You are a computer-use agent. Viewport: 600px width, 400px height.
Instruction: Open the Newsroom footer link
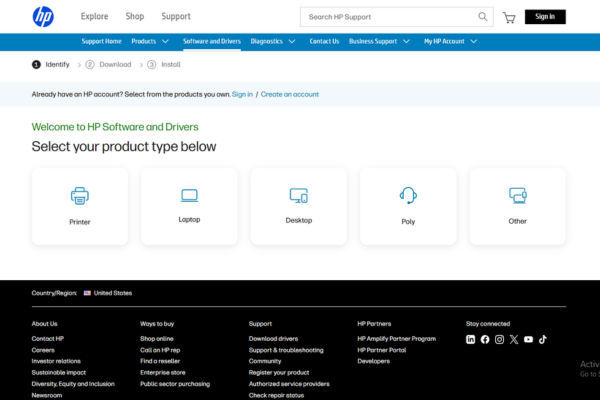(x=47, y=395)
